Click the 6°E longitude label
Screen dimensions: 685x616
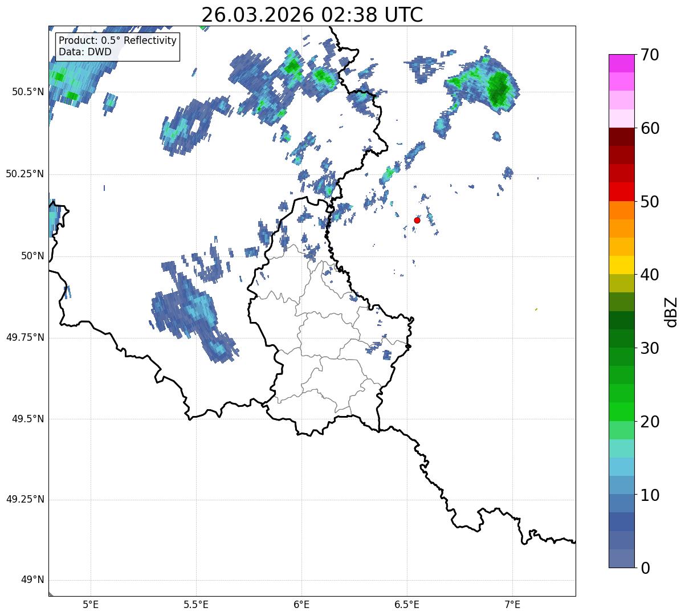301,604
